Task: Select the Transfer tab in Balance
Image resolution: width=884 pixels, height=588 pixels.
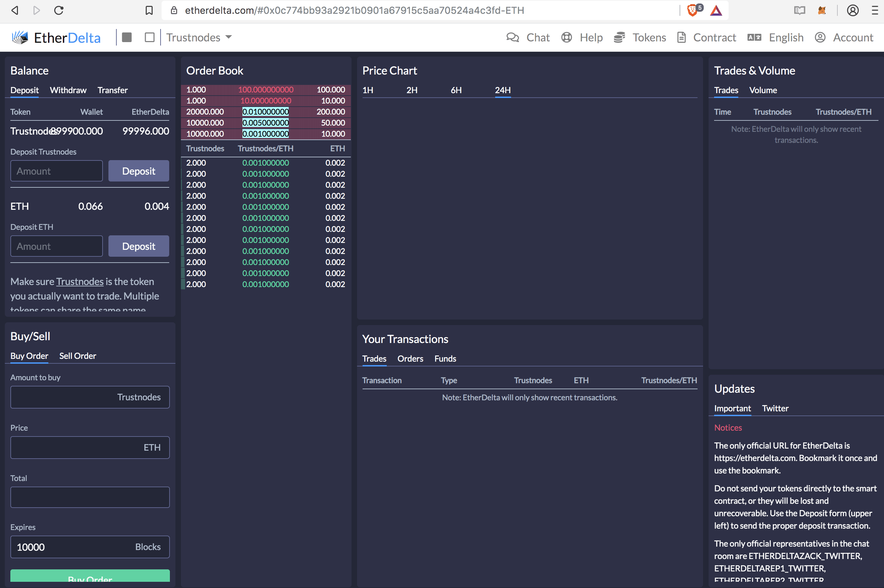Action: click(113, 90)
